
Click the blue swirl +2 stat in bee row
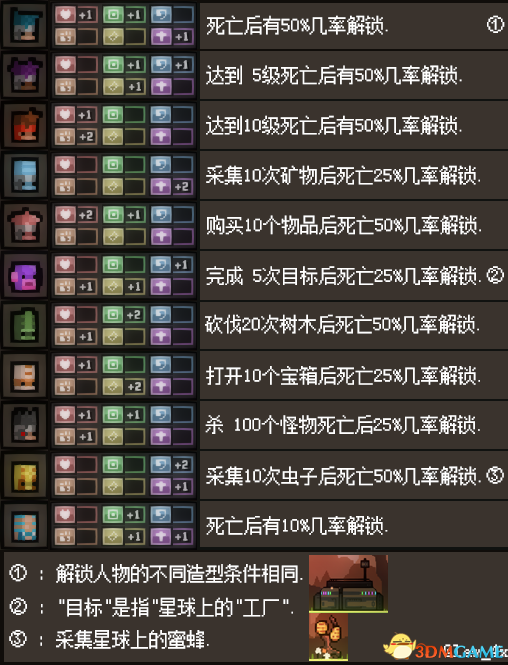(173, 465)
